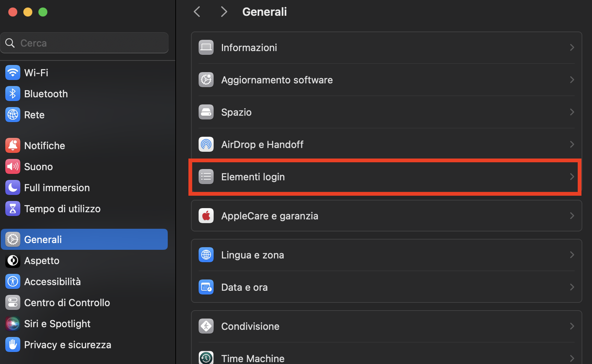The width and height of the screenshot is (592, 364).
Task: Click the Informazioni laptop icon
Action: (206, 47)
